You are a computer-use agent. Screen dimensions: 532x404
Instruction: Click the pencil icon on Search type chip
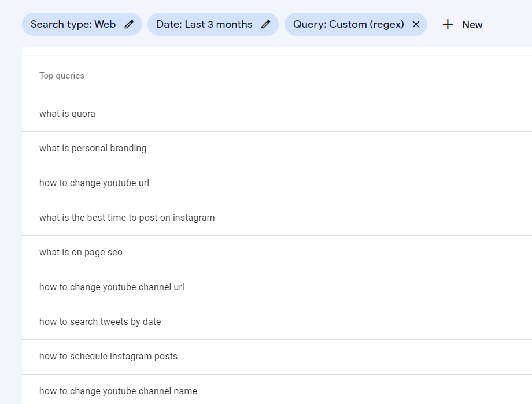click(x=129, y=24)
